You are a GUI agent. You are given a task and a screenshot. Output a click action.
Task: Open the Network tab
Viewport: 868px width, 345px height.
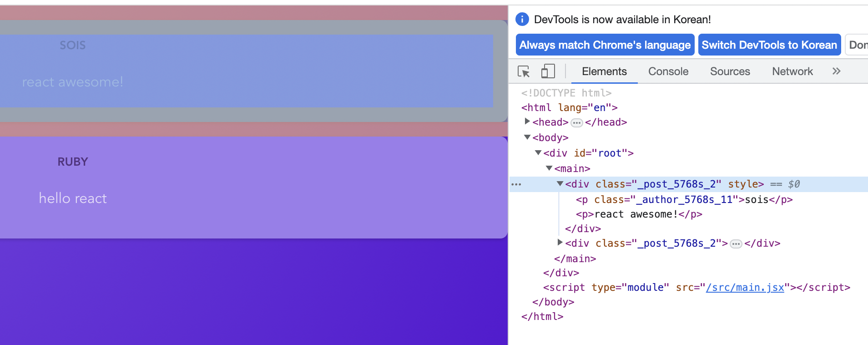tap(792, 71)
